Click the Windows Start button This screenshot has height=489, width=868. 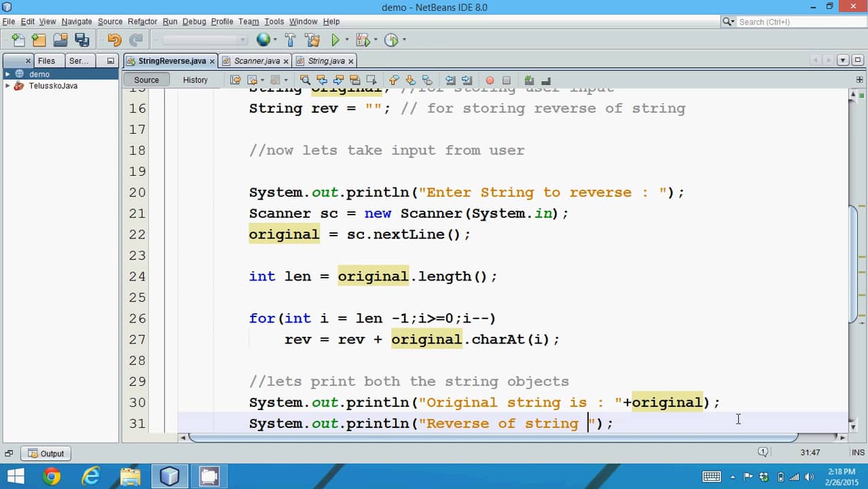(15, 476)
